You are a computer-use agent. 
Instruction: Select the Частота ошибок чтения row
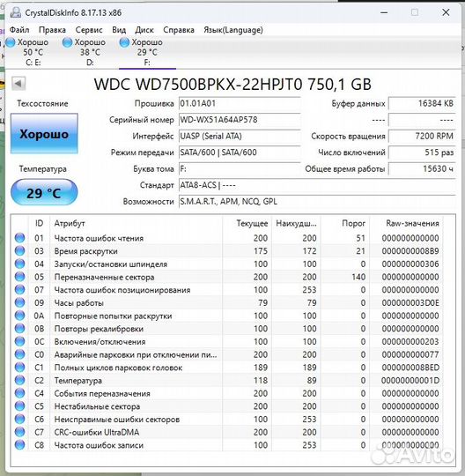pyautogui.click(x=227, y=238)
